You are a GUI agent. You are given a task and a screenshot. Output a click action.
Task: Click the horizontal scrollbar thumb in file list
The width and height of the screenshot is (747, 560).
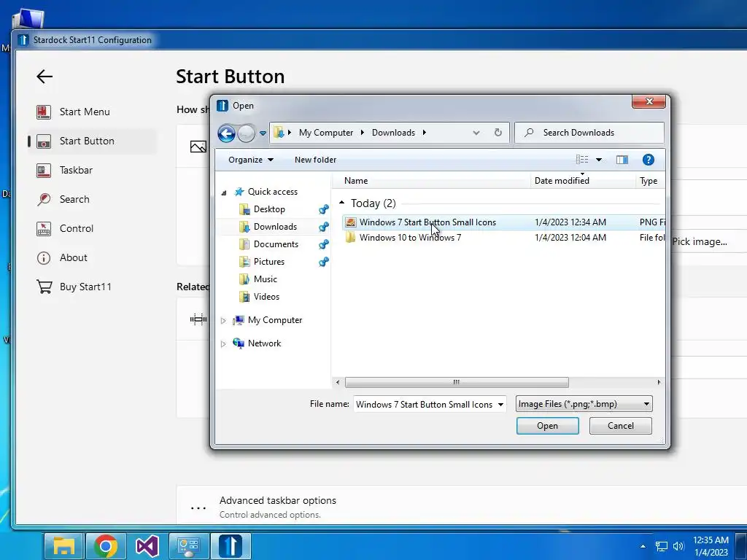(x=457, y=382)
